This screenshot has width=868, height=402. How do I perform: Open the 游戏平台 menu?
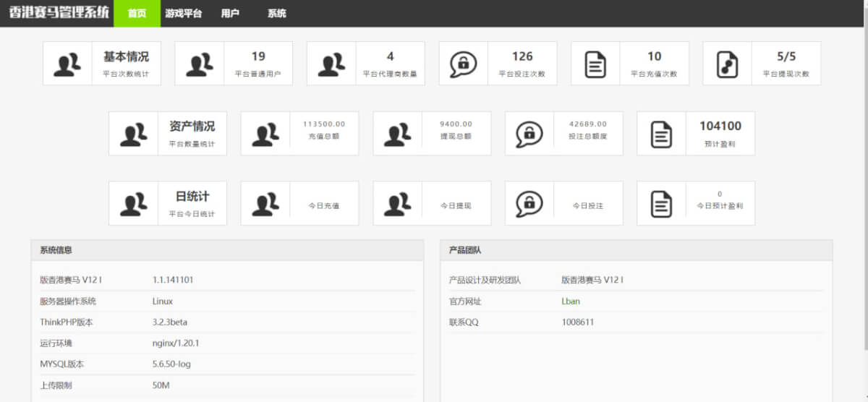(183, 14)
